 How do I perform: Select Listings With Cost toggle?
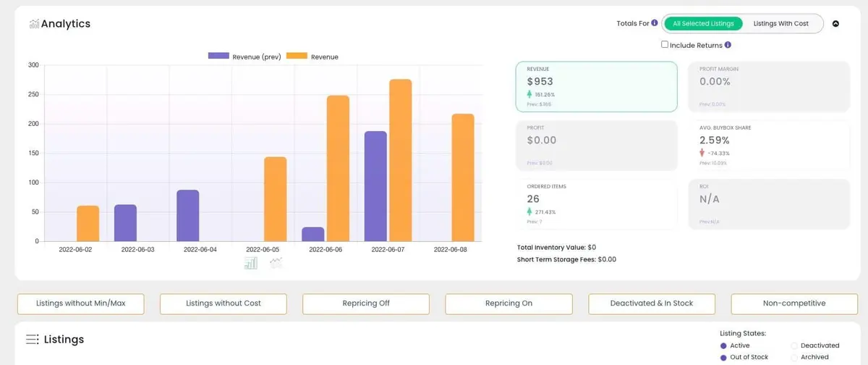coord(781,24)
